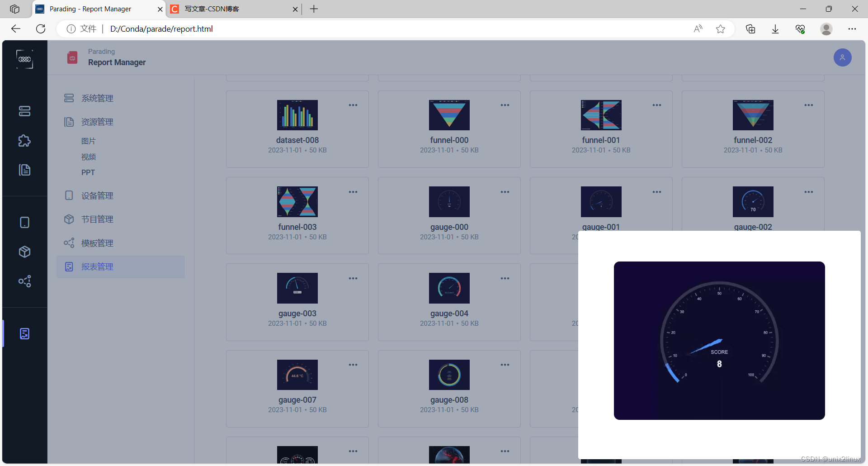Image resolution: width=868 pixels, height=466 pixels.
Task: Open document resources icon in dark sidebar
Action: pos(24,170)
